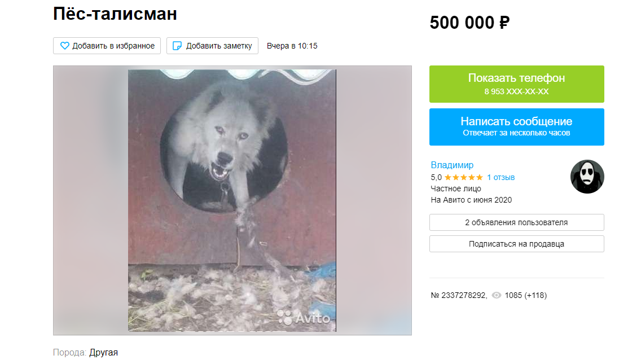
Task: Show the seller phone number
Action: (517, 84)
